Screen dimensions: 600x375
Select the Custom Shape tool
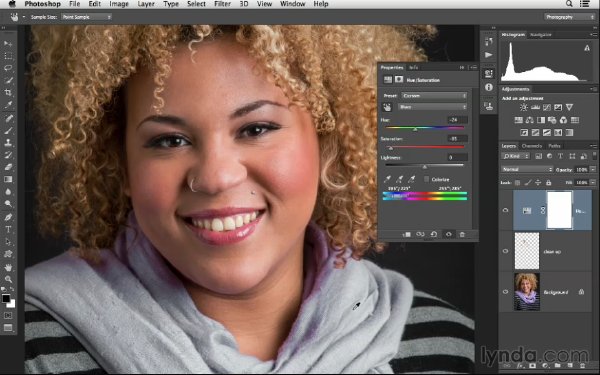point(8,254)
